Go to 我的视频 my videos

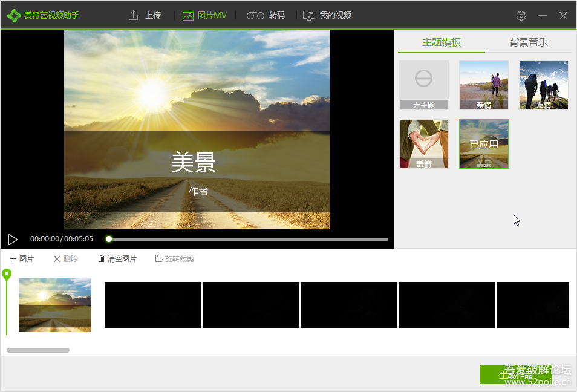click(x=327, y=15)
